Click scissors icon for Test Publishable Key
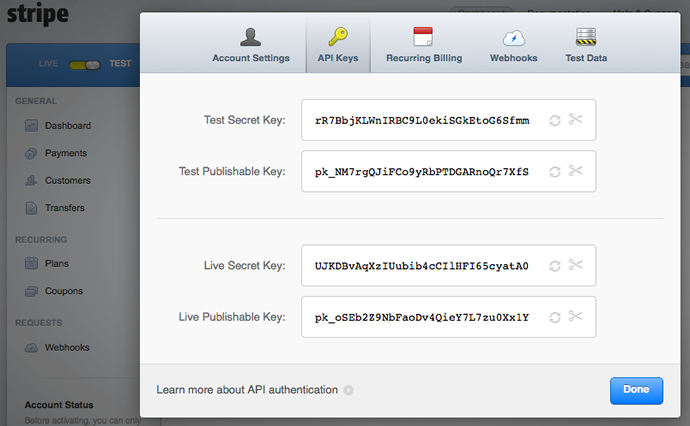690x426 pixels. coord(575,170)
